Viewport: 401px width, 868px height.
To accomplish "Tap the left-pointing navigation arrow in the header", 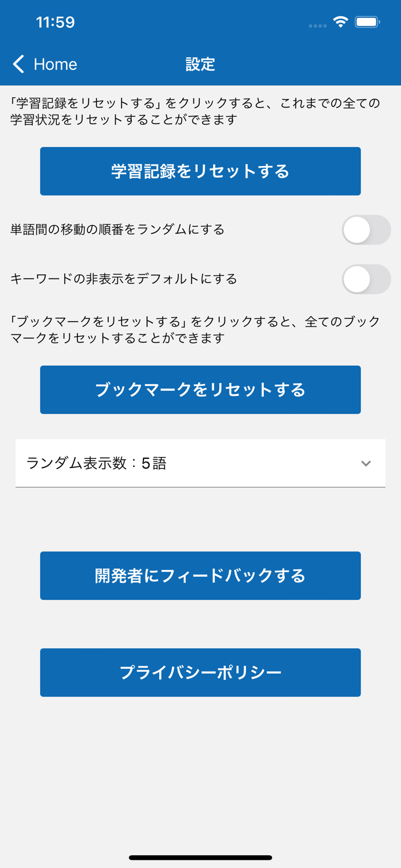I will [17, 64].
